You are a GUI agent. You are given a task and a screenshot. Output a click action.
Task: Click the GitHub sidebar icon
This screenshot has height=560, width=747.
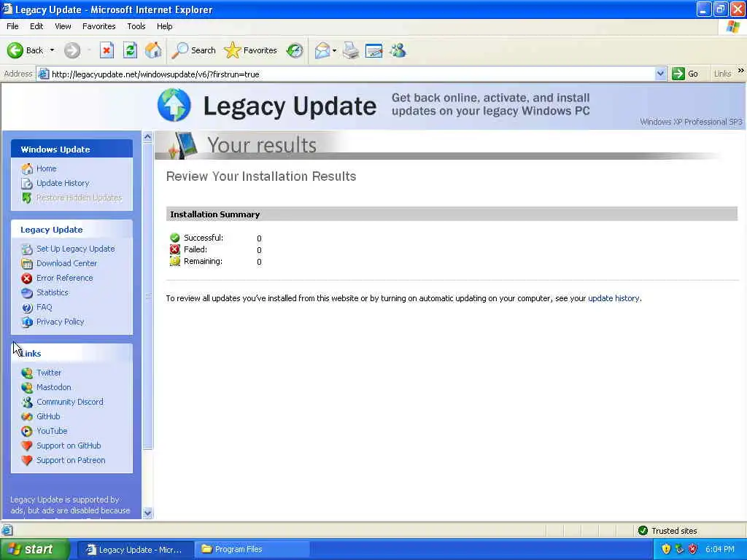27,416
